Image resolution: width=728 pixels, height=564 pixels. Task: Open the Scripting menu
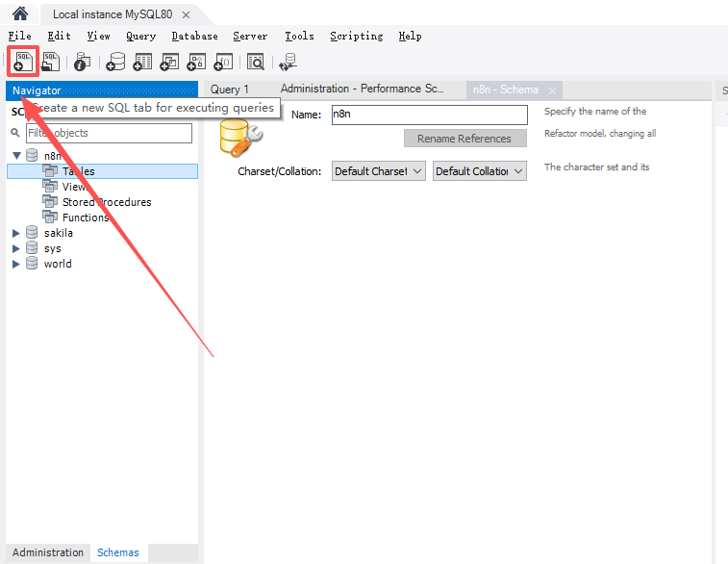[357, 36]
